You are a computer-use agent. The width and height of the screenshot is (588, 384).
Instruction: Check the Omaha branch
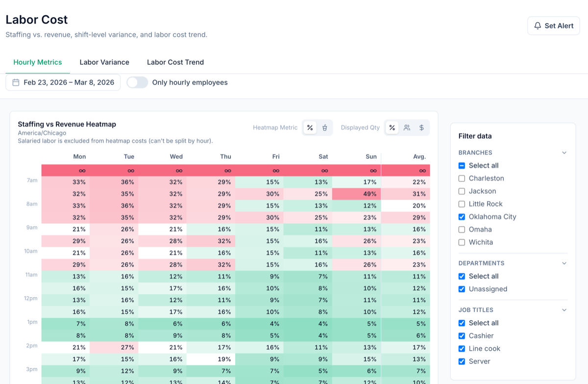click(462, 230)
